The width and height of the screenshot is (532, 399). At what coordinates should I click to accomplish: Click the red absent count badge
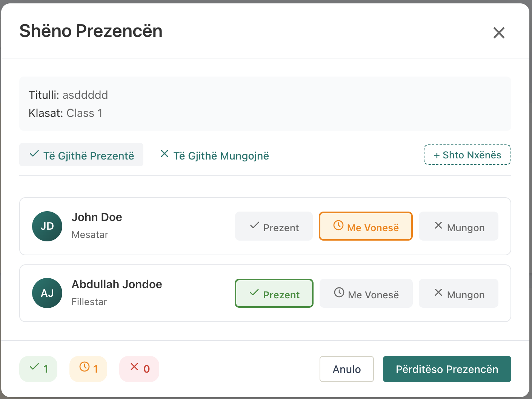(x=139, y=369)
